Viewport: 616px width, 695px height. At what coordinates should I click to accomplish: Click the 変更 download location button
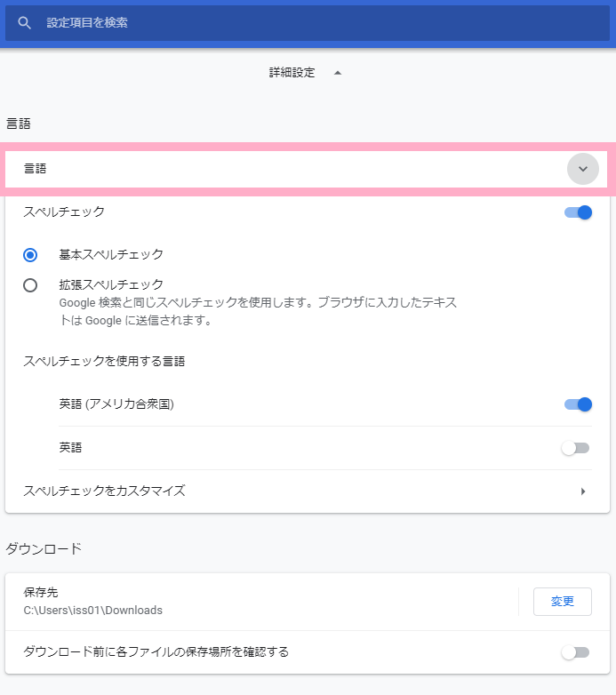pyautogui.click(x=562, y=602)
